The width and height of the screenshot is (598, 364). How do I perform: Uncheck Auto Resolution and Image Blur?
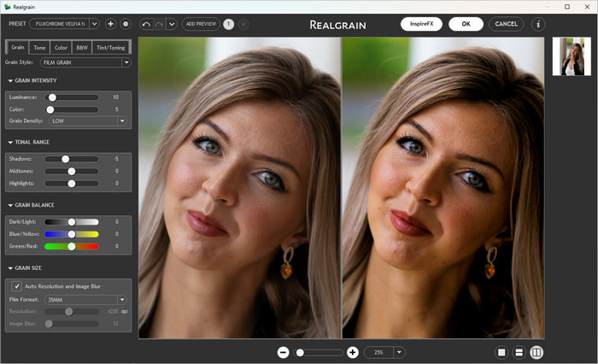[x=17, y=286]
